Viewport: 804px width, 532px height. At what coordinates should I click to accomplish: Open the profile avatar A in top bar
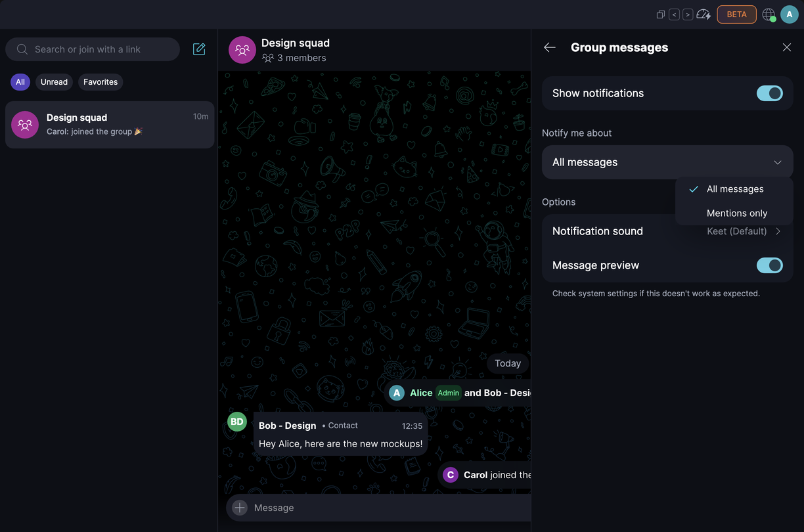coord(789,14)
